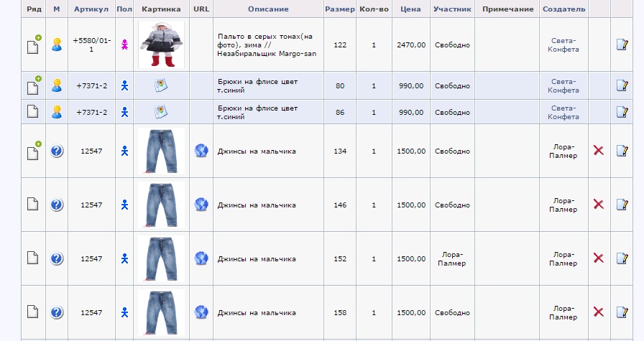Delete the jeans size 152 row with the red X
The height and width of the screenshot is (341, 644).
[599, 258]
